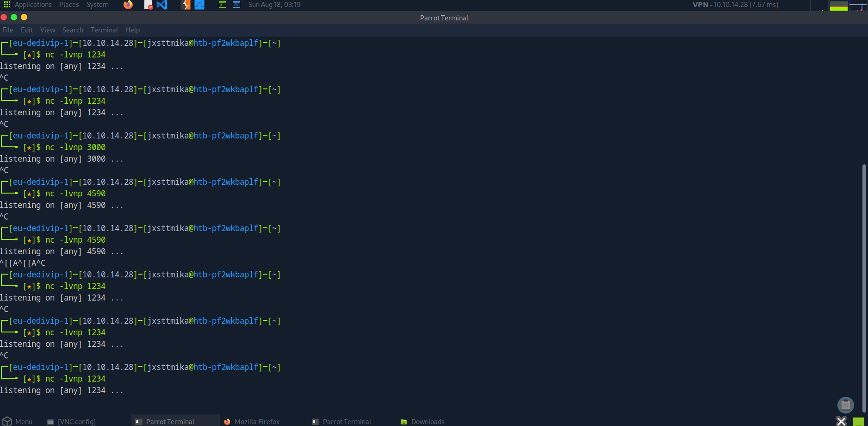This screenshot has width=868, height=426.
Task: Open the document launcher with the red badge
Action: 148,5
